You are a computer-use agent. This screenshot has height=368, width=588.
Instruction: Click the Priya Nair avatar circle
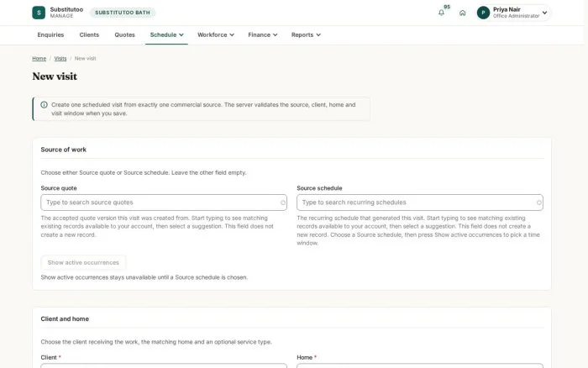pyautogui.click(x=483, y=13)
